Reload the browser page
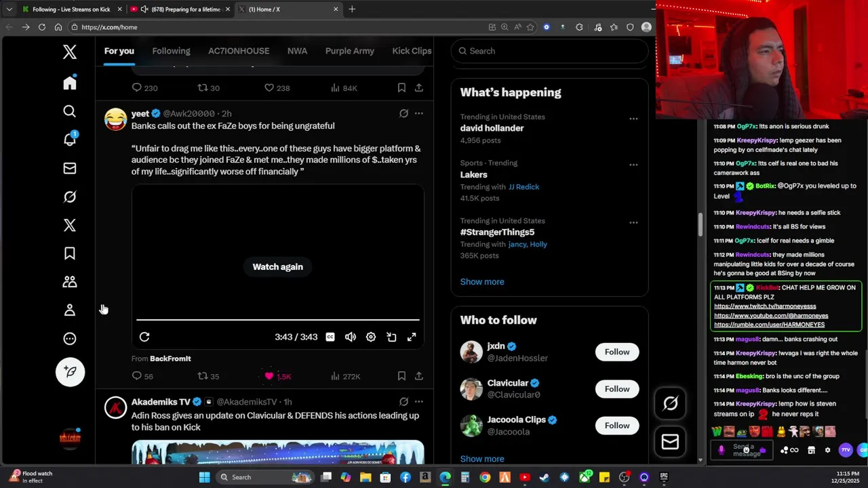The width and height of the screenshot is (868, 488). 42,27
